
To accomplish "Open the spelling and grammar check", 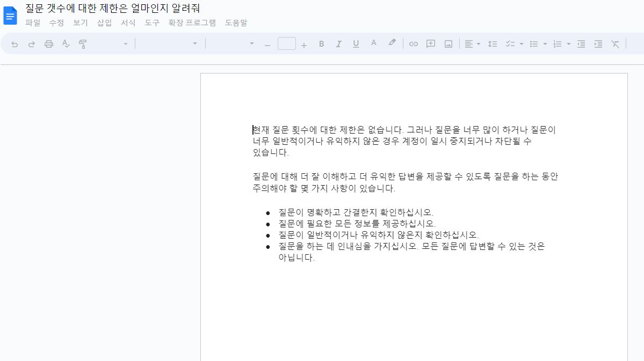I will pos(66,43).
